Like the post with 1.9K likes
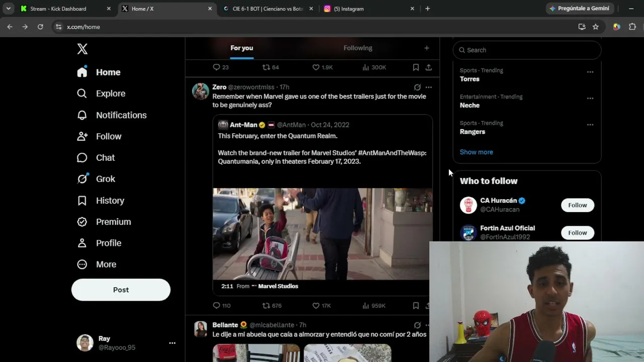The width and height of the screenshot is (644, 362). (x=323, y=67)
